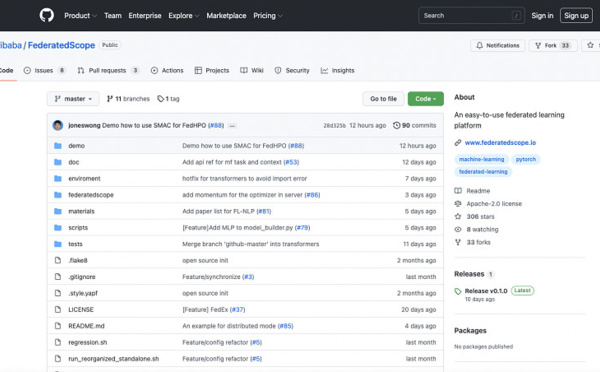Viewport: 600px width, 372px height.
Task: Expand the Product menu
Action: coord(80,16)
